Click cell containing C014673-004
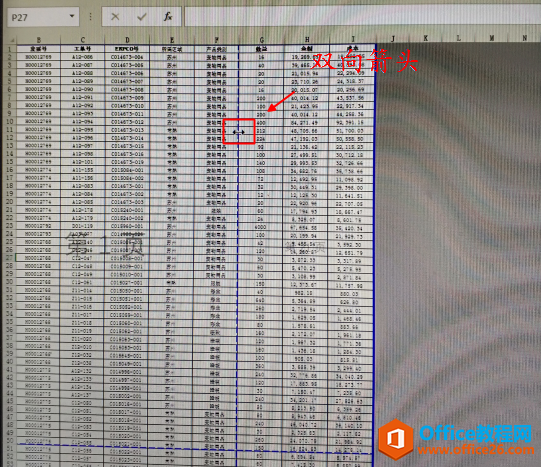This screenshot has height=467, width=541. (x=127, y=57)
